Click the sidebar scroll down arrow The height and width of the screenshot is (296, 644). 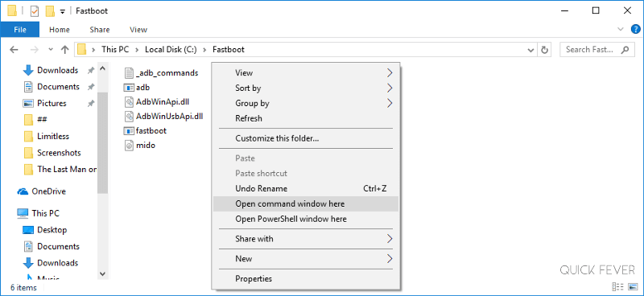pyautogui.click(x=103, y=273)
